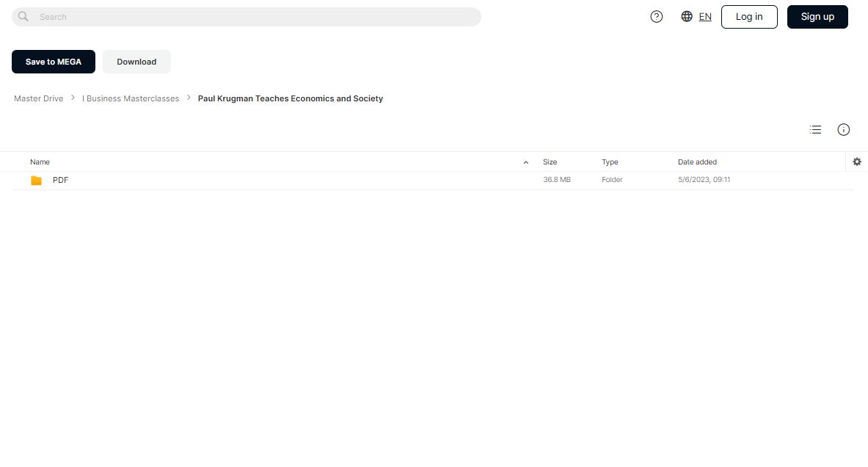Click the Folder type cell
Image resolution: width=868 pixels, height=467 pixels.
pyautogui.click(x=612, y=179)
